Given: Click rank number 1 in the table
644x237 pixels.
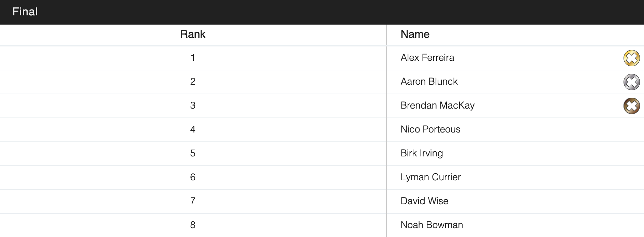Looking at the screenshot, I should pyautogui.click(x=193, y=58).
